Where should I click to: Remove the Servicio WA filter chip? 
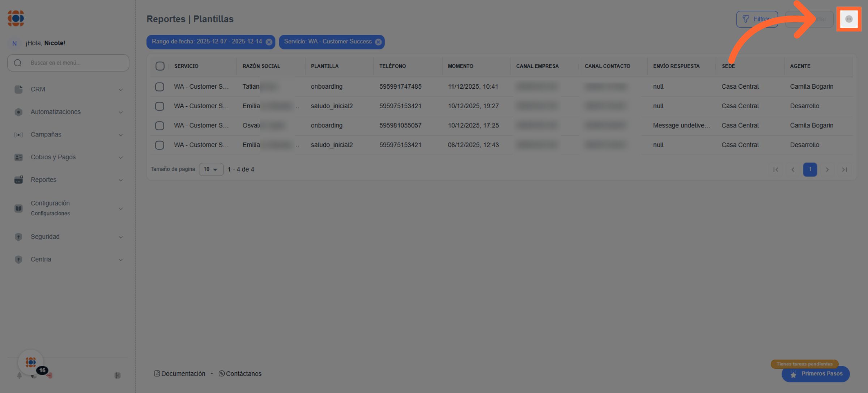(378, 42)
